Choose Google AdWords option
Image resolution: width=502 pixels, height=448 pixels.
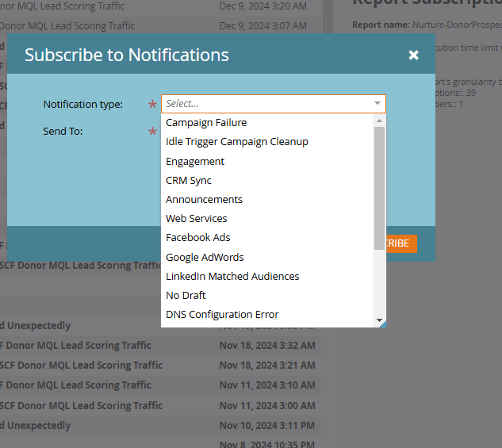[266, 257]
